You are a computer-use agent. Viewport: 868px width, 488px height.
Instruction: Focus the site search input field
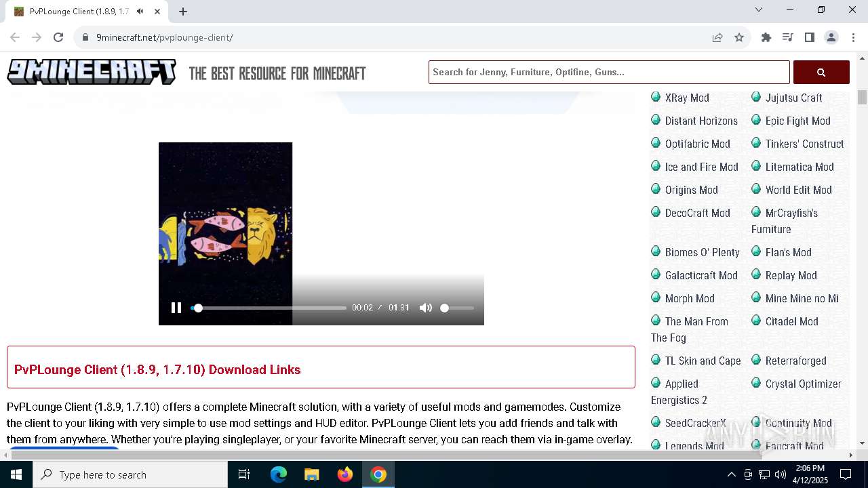point(609,72)
